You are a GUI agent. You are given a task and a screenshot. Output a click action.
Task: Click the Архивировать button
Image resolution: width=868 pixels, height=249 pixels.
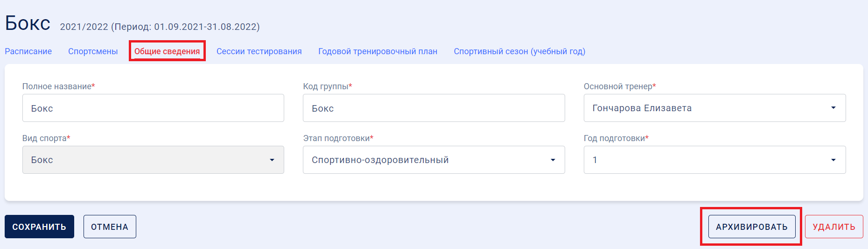752,227
